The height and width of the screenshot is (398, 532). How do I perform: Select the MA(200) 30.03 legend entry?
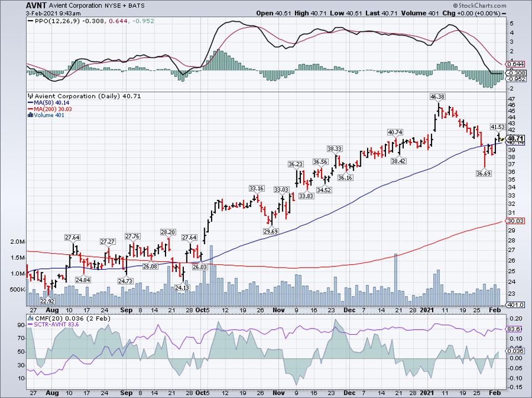(x=53, y=109)
